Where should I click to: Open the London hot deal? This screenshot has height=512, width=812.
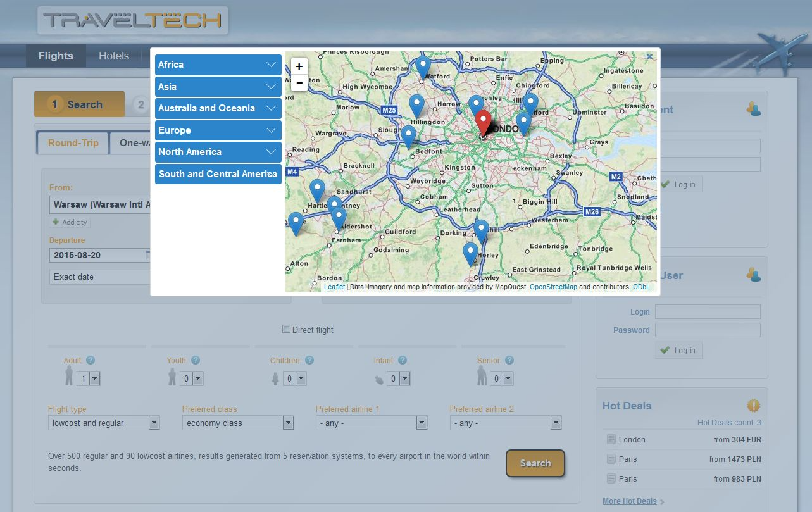(632, 439)
